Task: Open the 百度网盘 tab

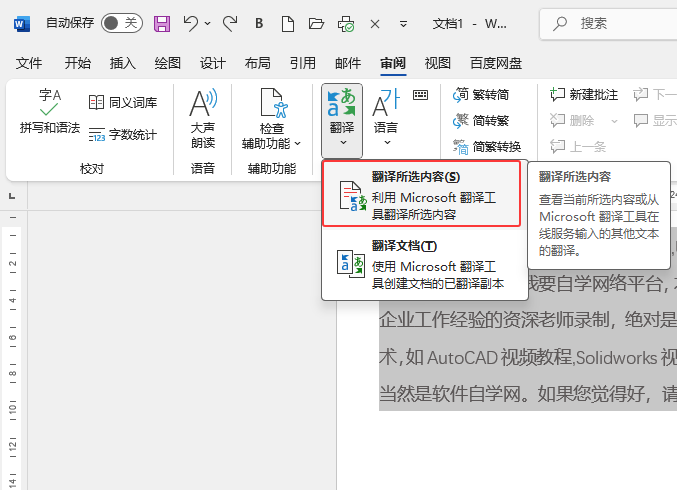Action: click(x=496, y=63)
